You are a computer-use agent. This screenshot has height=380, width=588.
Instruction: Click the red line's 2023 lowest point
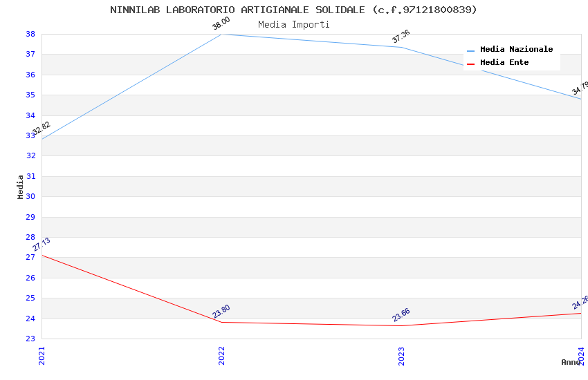coord(402,325)
